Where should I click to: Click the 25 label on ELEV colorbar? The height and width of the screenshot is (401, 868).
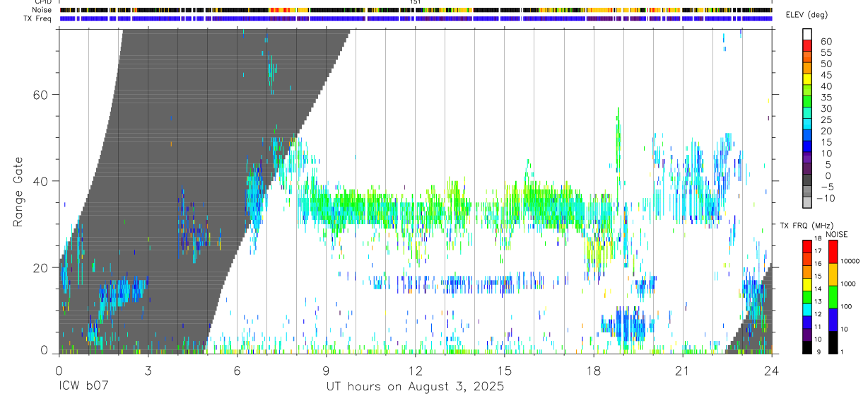pos(826,120)
